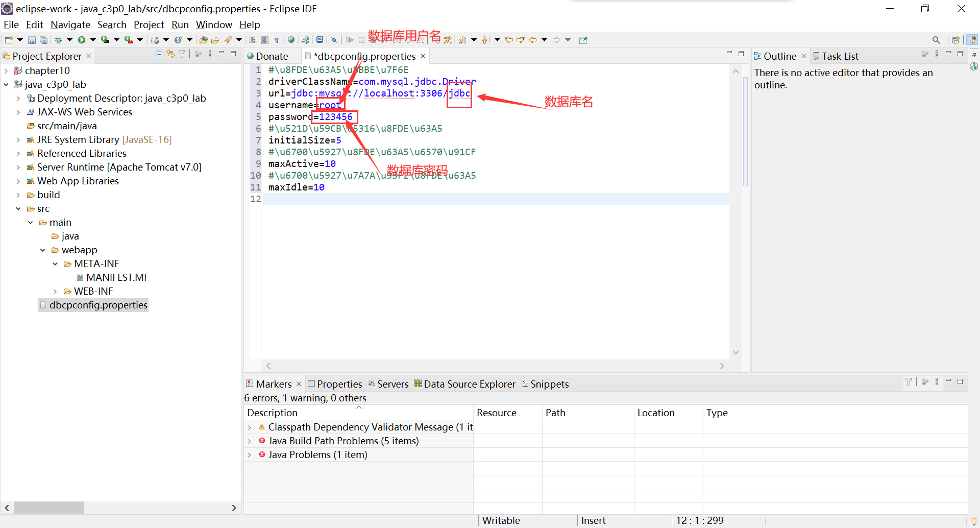
Task: Select MANIFEST.MF in Project Explorer
Action: coord(117,277)
